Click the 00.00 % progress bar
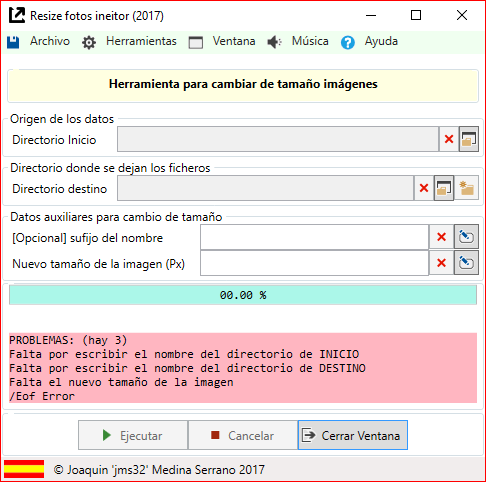This screenshot has width=486, height=482. click(243, 295)
